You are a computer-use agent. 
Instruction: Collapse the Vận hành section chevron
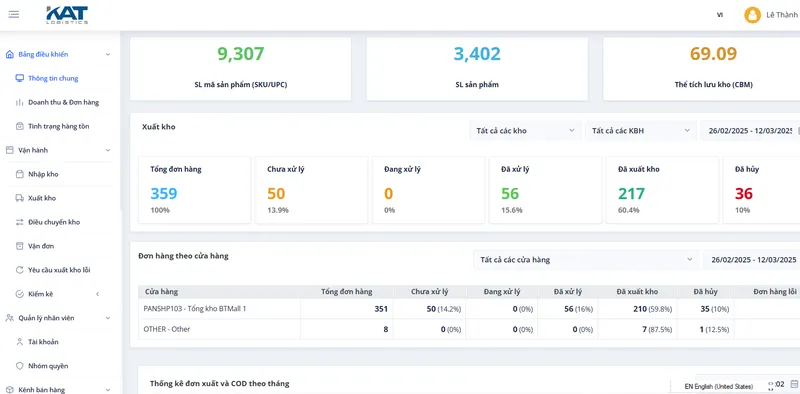(108, 150)
